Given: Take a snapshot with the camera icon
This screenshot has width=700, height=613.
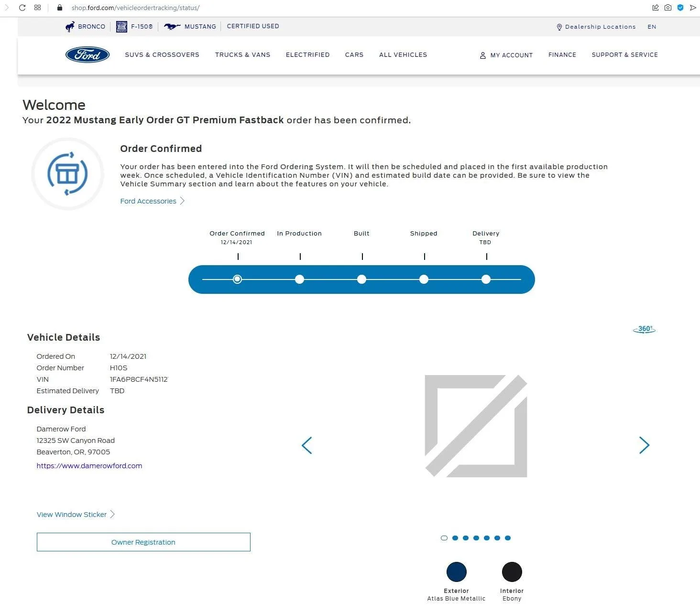Looking at the screenshot, I should [x=668, y=8].
